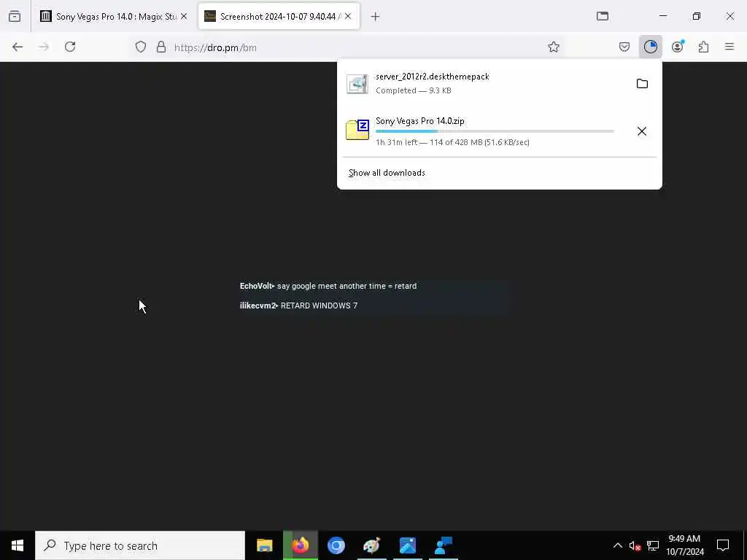Open the network tray icon

tap(653, 545)
